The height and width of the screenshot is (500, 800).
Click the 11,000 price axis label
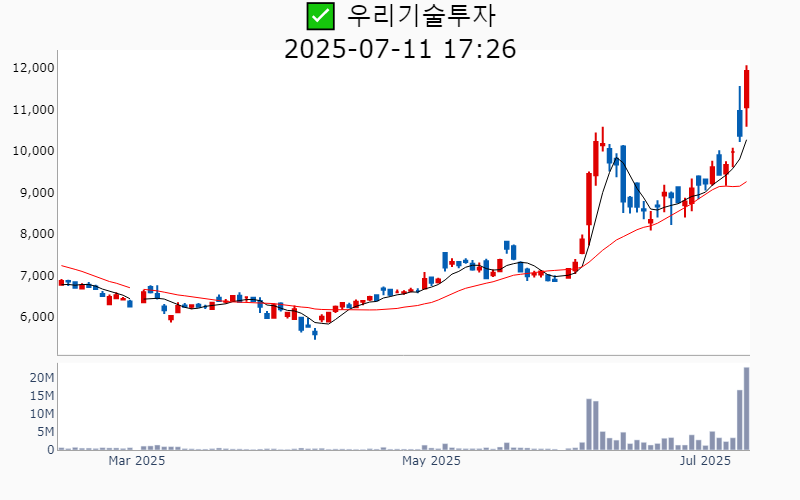(x=33, y=110)
